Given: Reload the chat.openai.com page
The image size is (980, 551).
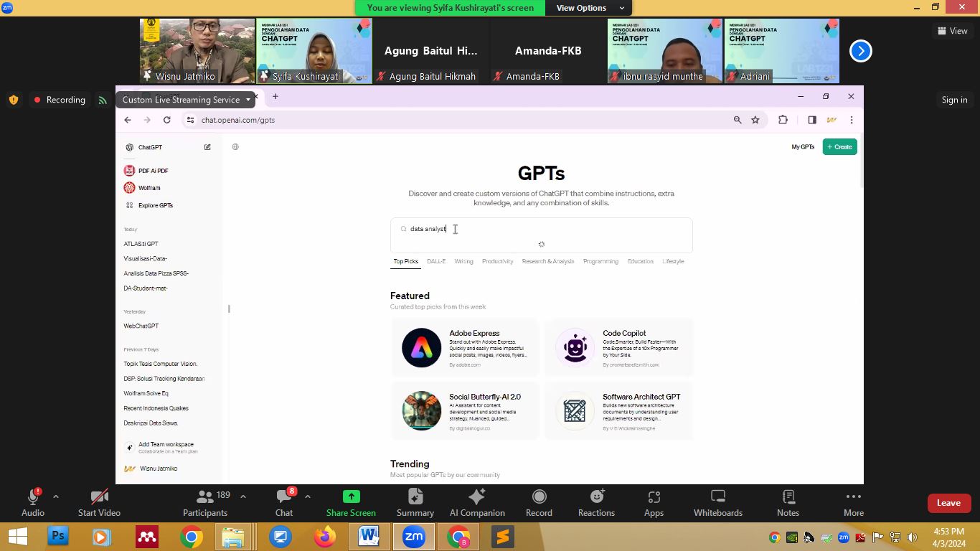Looking at the screenshot, I should (166, 120).
